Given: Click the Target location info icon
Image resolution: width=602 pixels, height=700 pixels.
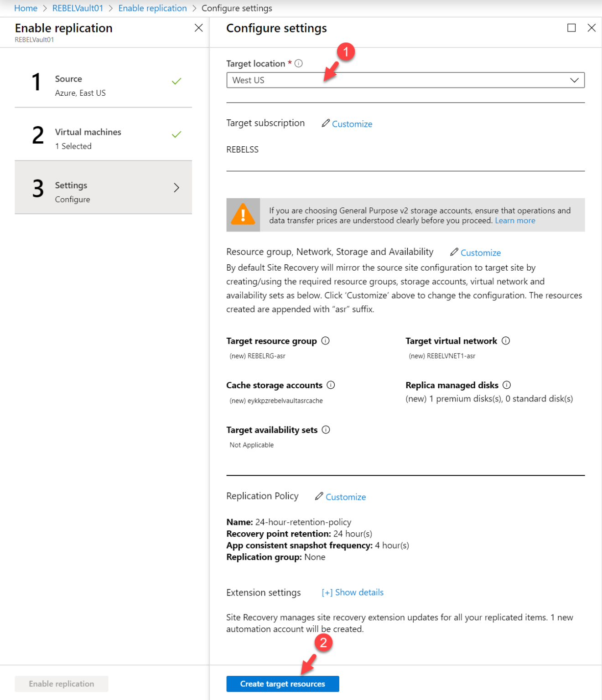Looking at the screenshot, I should point(298,63).
